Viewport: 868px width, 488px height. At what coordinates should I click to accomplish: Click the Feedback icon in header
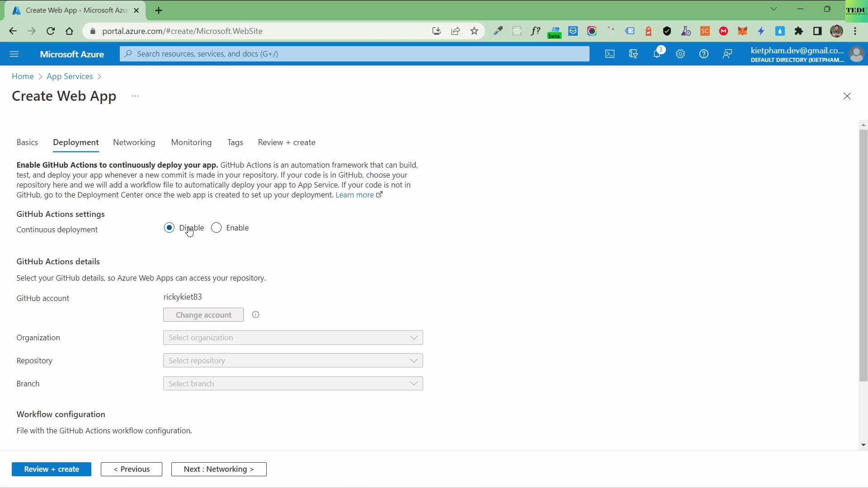click(727, 54)
